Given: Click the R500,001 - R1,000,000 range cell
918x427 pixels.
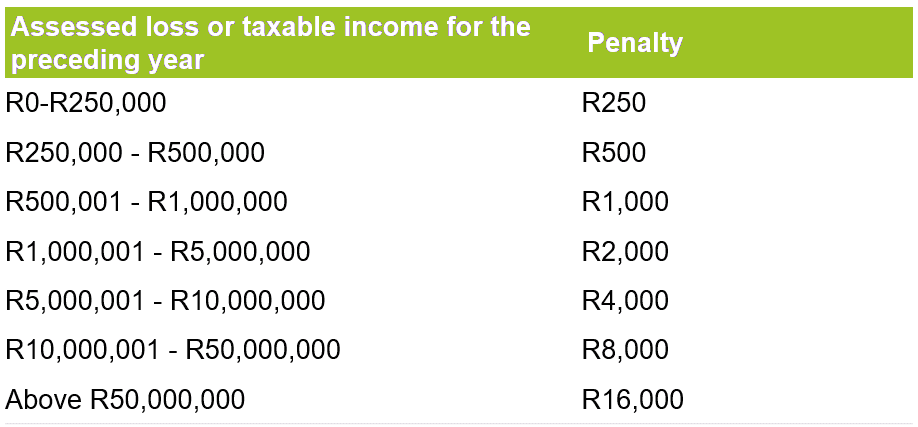Looking at the screenshot, I should (146, 201).
